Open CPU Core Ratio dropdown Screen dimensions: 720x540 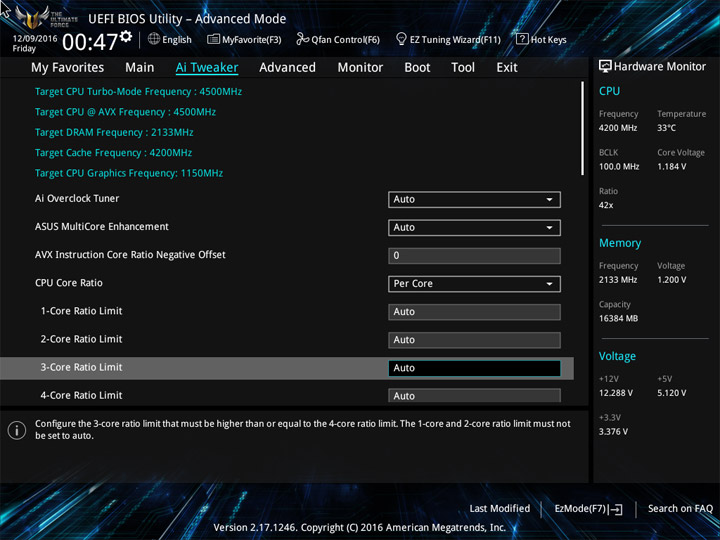474,283
